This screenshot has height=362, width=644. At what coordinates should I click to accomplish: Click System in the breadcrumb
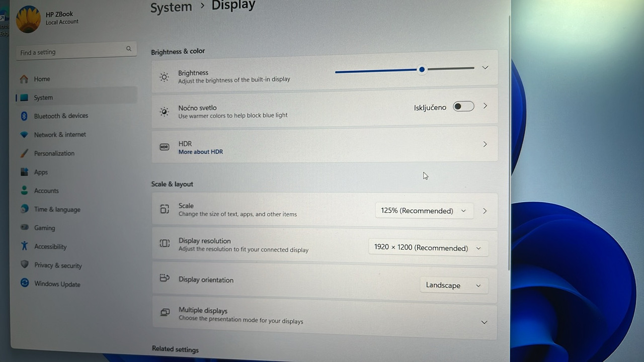(x=171, y=7)
